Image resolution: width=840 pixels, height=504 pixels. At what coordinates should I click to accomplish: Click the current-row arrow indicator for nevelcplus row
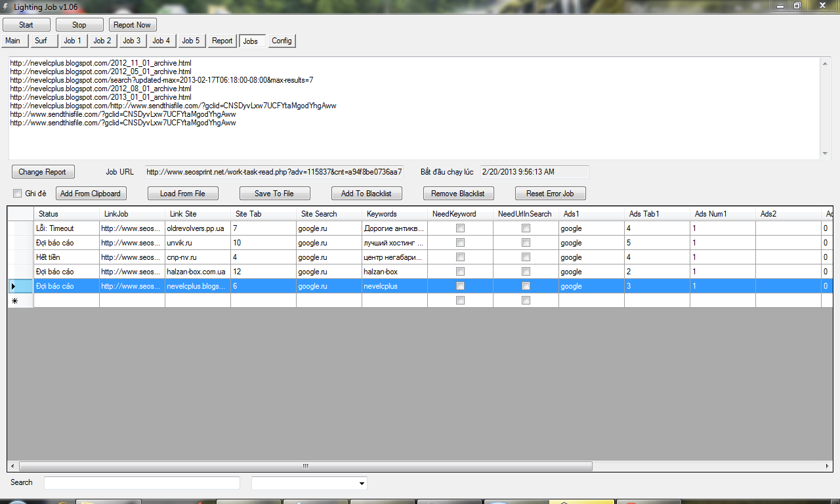14,286
